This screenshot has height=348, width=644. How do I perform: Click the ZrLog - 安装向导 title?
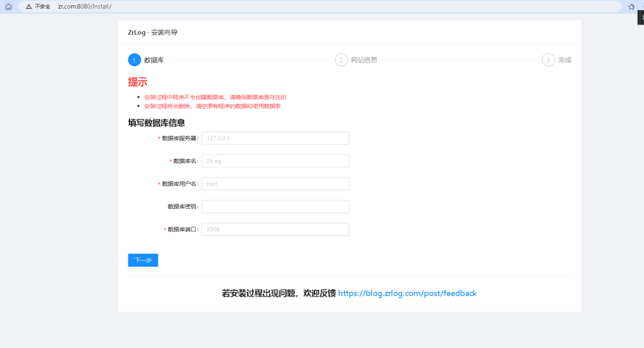pyautogui.click(x=152, y=32)
